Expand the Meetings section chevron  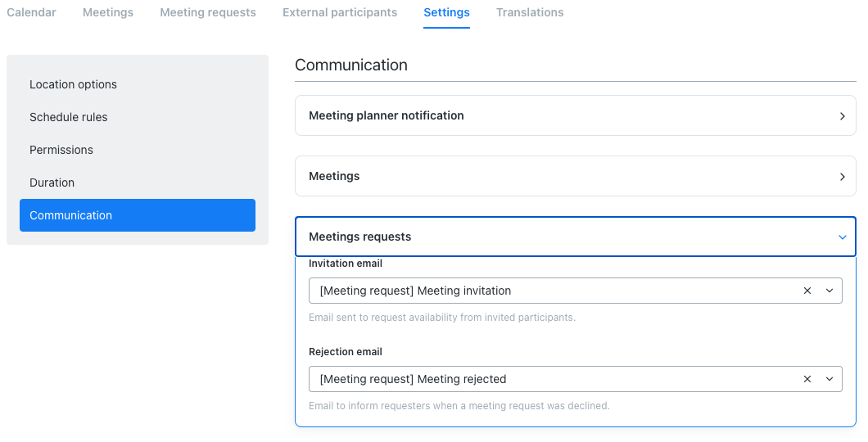(842, 177)
